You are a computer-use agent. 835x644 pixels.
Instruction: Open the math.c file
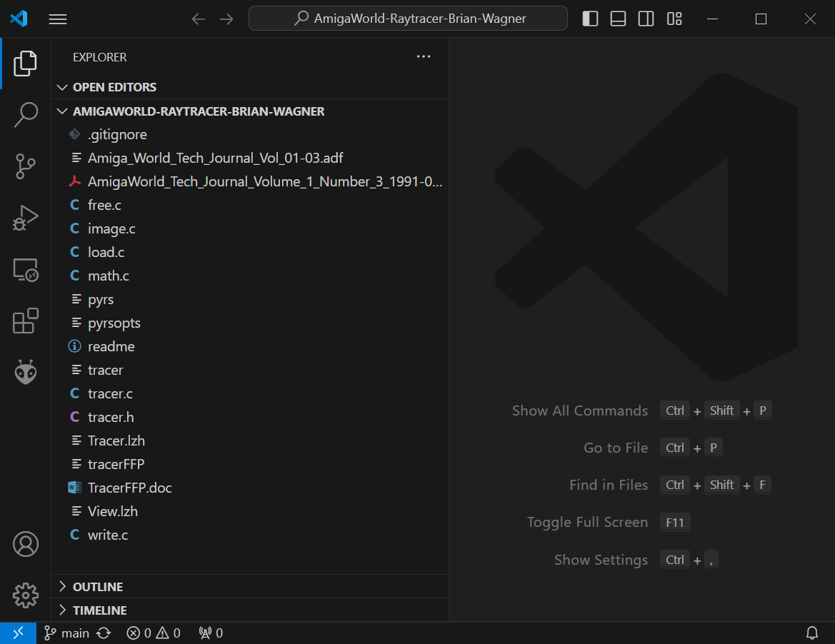pos(249,276)
